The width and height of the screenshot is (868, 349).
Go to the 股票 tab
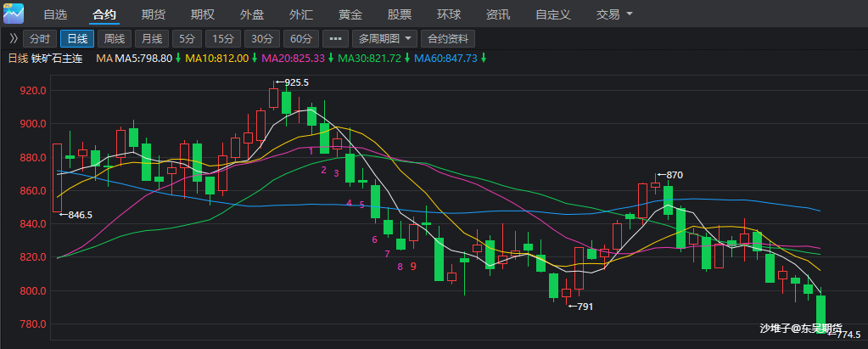pos(399,14)
